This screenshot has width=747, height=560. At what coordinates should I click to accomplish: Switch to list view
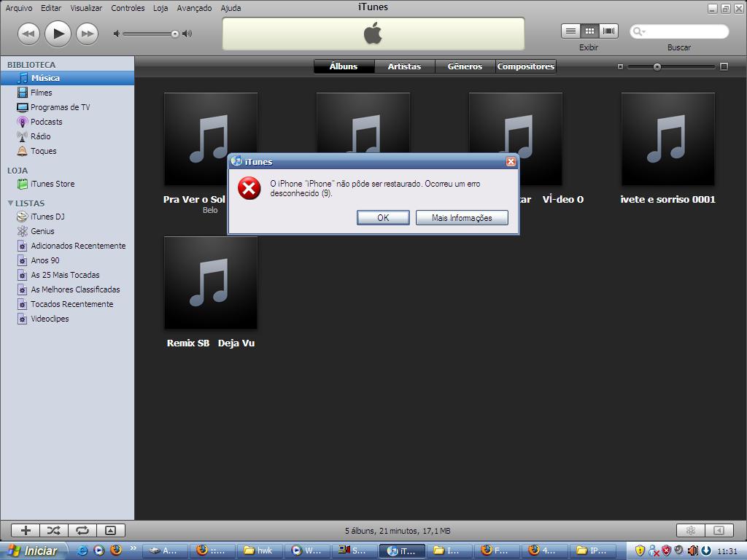tap(570, 31)
